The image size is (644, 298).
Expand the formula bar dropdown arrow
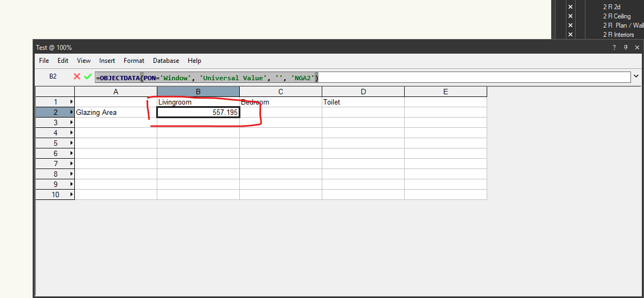coord(636,77)
